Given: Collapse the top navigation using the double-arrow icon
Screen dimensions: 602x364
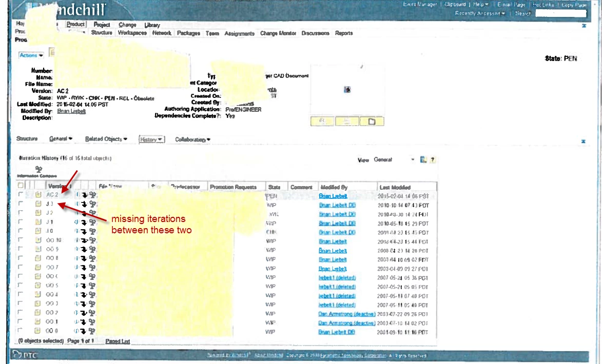Looking at the screenshot, I should click(584, 26).
